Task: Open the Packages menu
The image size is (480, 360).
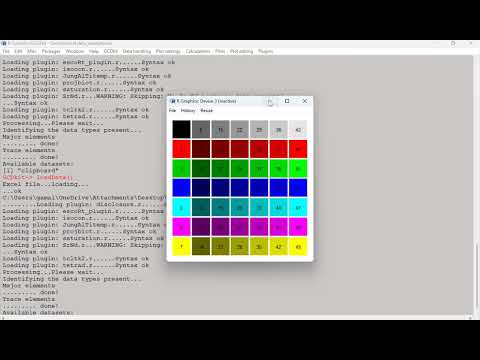Action: pyautogui.click(x=51, y=51)
